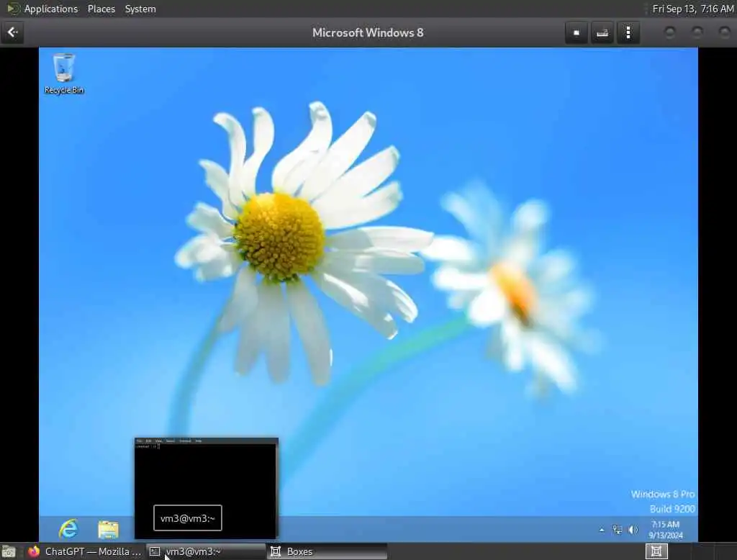Open the Windows clock showing 7:15 AM

click(666, 530)
